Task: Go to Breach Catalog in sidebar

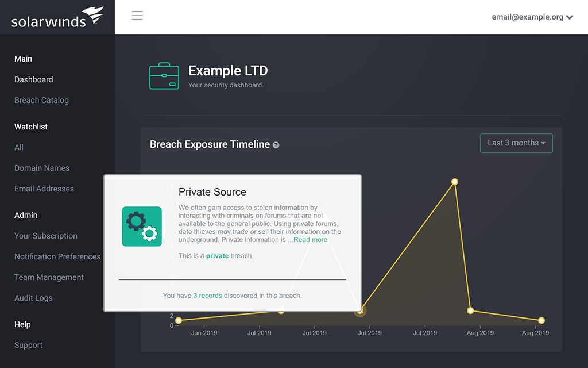Action: [x=41, y=100]
